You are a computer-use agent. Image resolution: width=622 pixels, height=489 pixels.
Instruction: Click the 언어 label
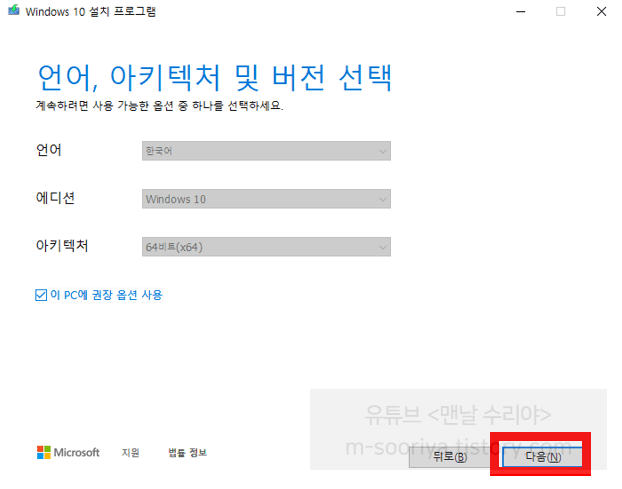(48, 150)
